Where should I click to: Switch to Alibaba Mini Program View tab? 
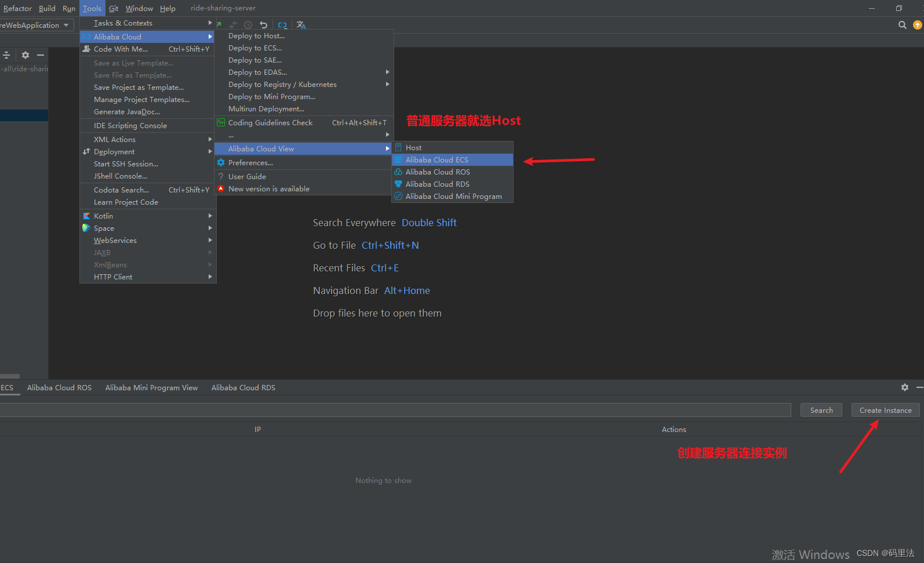(x=151, y=388)
